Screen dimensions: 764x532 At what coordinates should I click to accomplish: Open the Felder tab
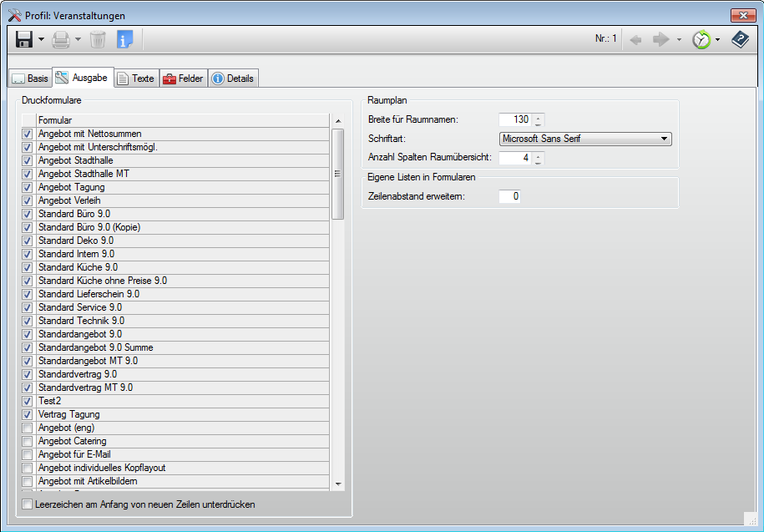coord(183,79)
